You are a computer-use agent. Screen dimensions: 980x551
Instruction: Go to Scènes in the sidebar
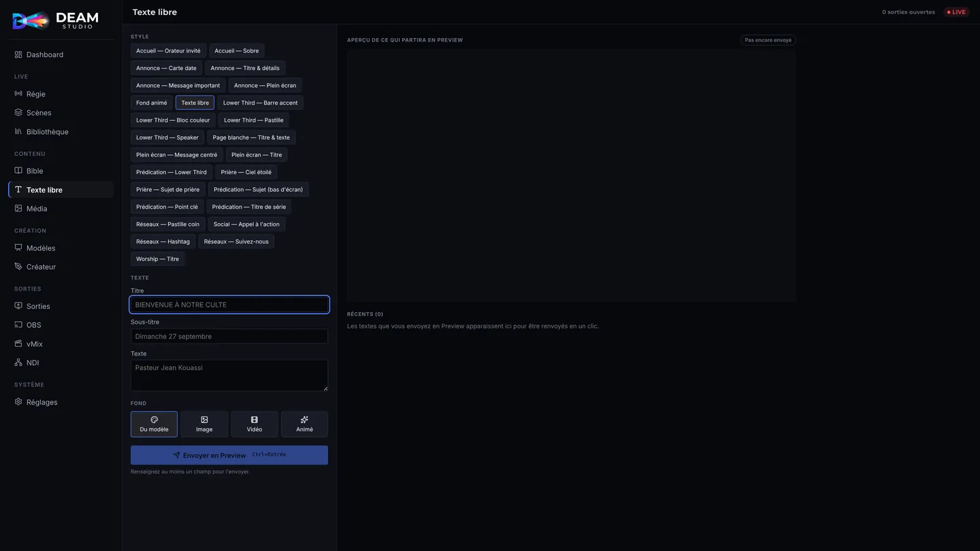click(61, 113)
